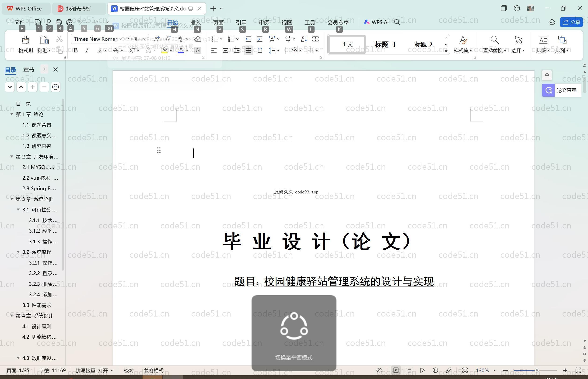
Task: Increase paragraph indent
Action: point(260,39)
